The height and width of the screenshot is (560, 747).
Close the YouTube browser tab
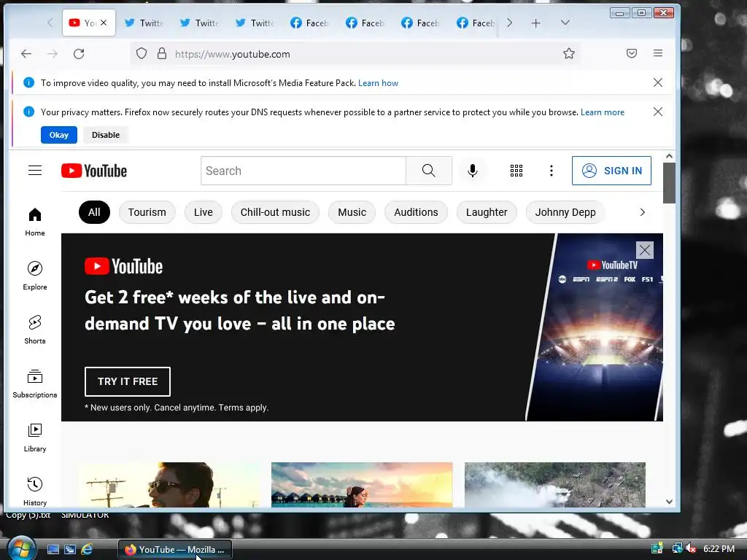point(104,23)
